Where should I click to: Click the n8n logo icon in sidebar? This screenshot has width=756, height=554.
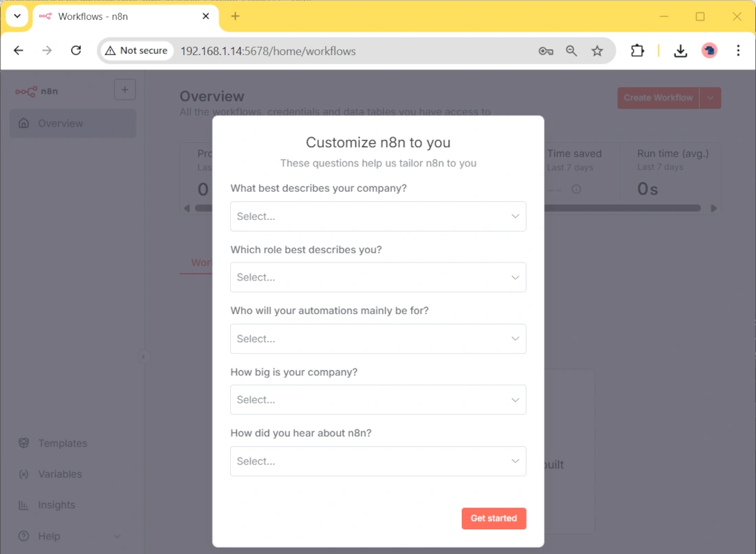coord(27,91)
